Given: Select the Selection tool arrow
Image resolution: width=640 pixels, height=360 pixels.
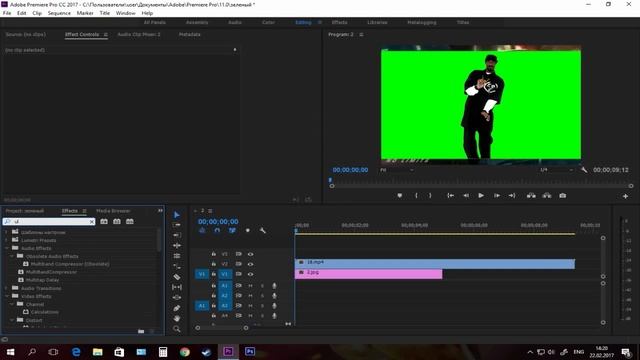Looking at the screenshot, I should 177,215.
